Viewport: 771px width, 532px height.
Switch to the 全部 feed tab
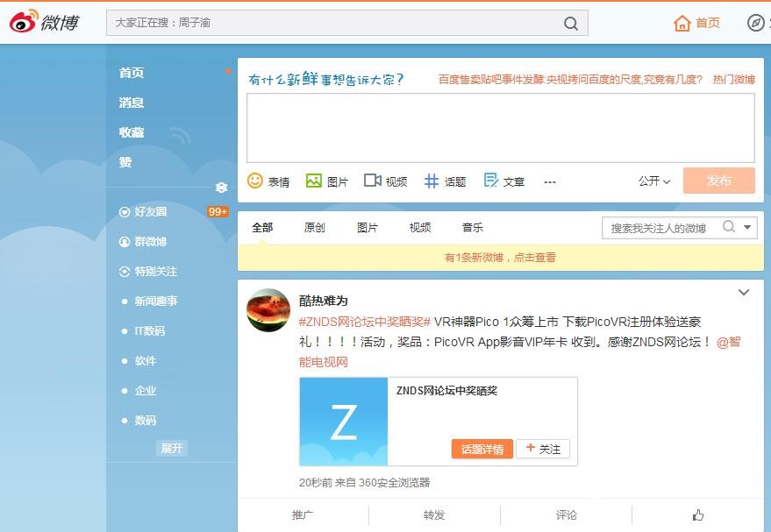262,228
